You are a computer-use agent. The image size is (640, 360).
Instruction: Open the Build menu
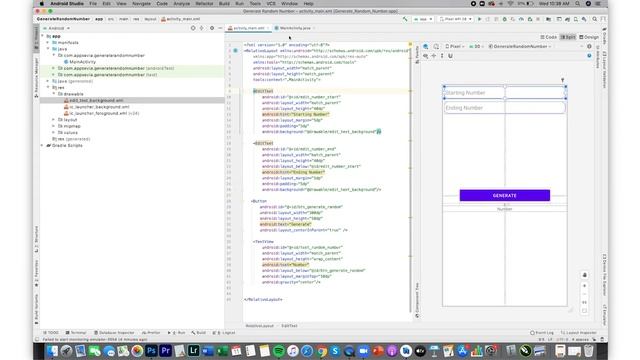pyautogui.click(x=224, y=4)
